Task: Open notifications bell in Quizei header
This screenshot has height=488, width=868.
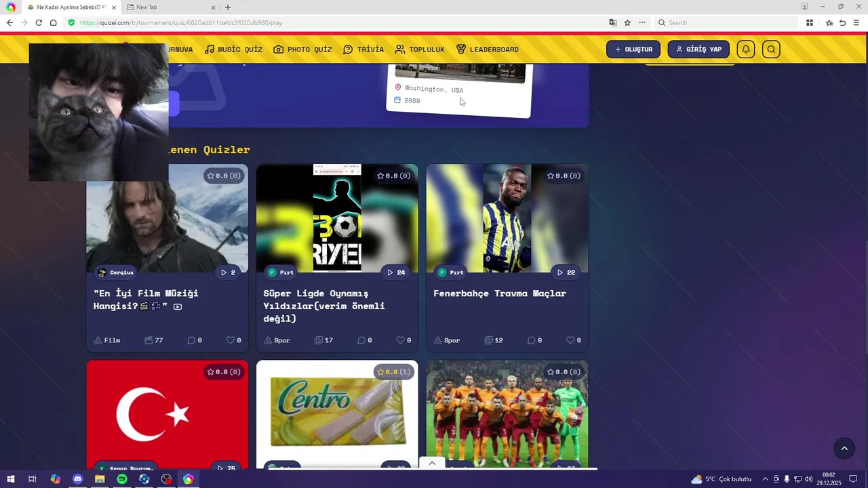Action: point(746,49)
